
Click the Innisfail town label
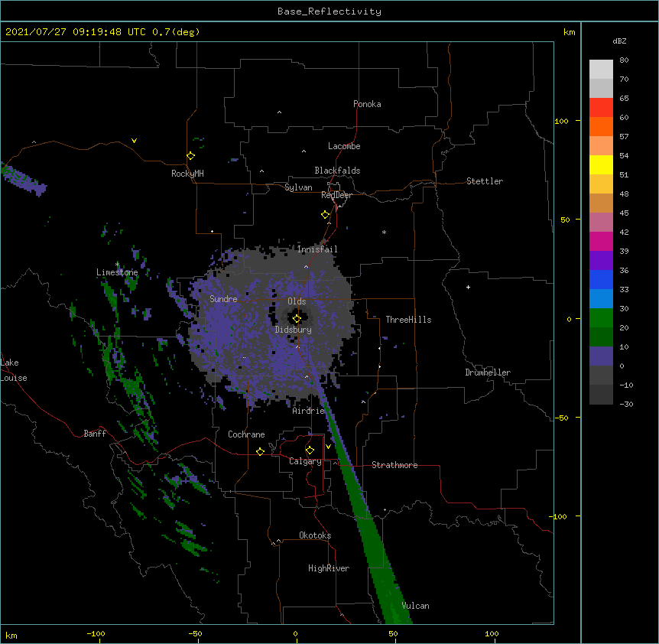(317, 249)
